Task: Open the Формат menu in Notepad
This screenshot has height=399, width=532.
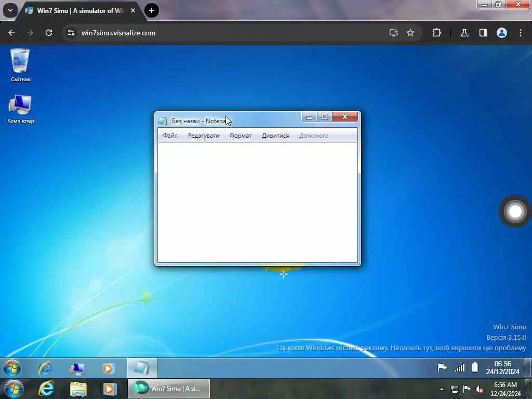Action: pyautogui.click(x=240, y=136)
